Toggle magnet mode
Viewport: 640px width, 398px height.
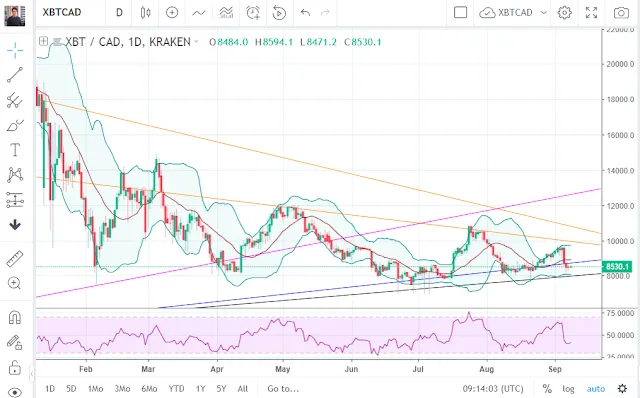(x=15, y=317)
